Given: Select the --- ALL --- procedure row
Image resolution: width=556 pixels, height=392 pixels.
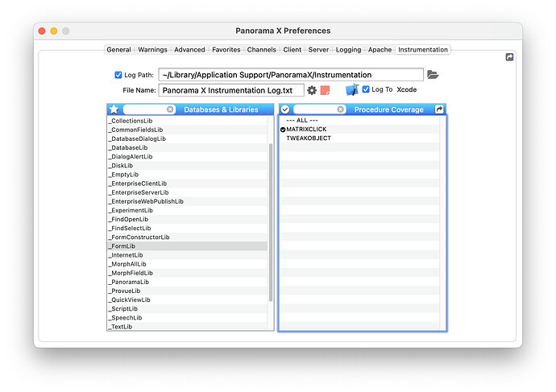Looking at the screenshot, I should coord(359,121).
